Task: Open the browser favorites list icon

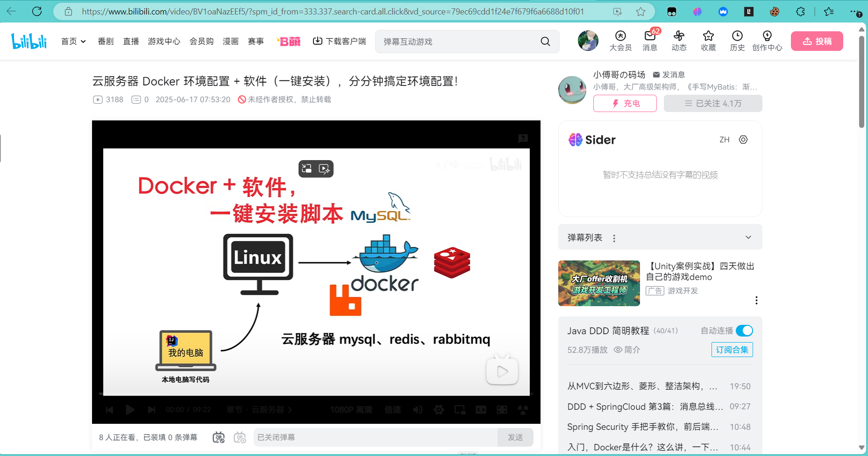Action: pos(829,12)
